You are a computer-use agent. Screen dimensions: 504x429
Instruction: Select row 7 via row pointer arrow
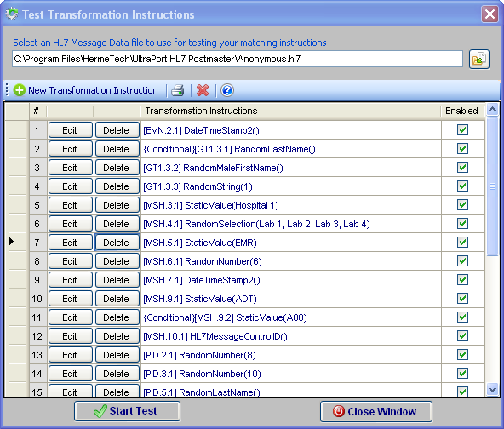[x=12, y=242]
